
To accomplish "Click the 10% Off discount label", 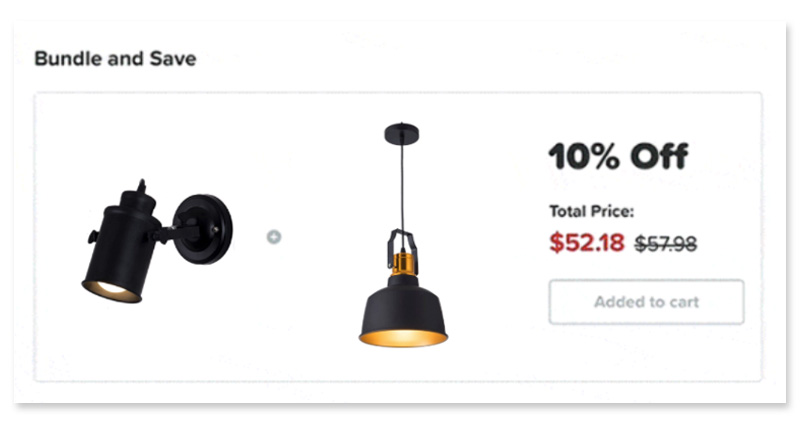I will click(x=618, y=156).
